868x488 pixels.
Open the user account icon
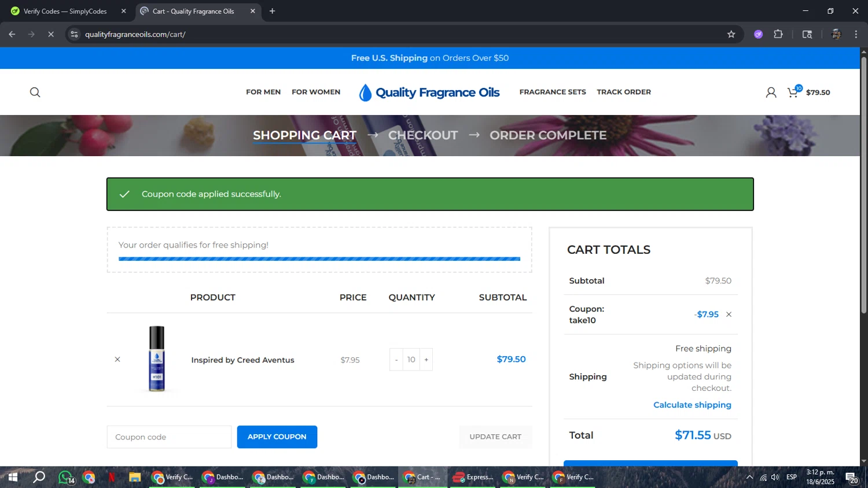[x=771, y=93]
